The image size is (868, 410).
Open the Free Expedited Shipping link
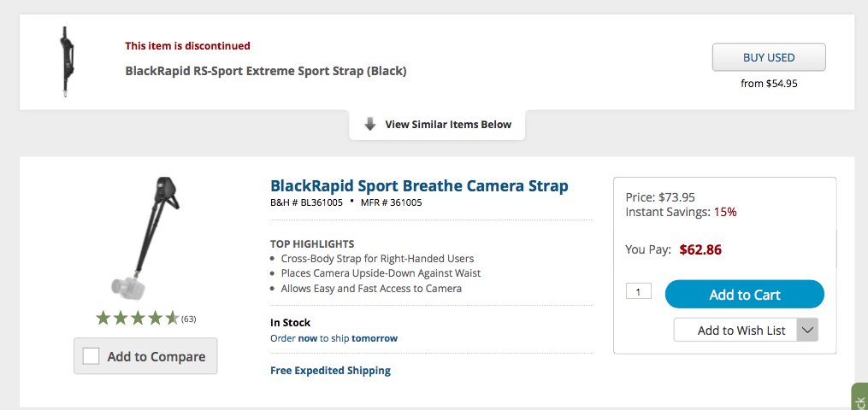click(330, 370)
